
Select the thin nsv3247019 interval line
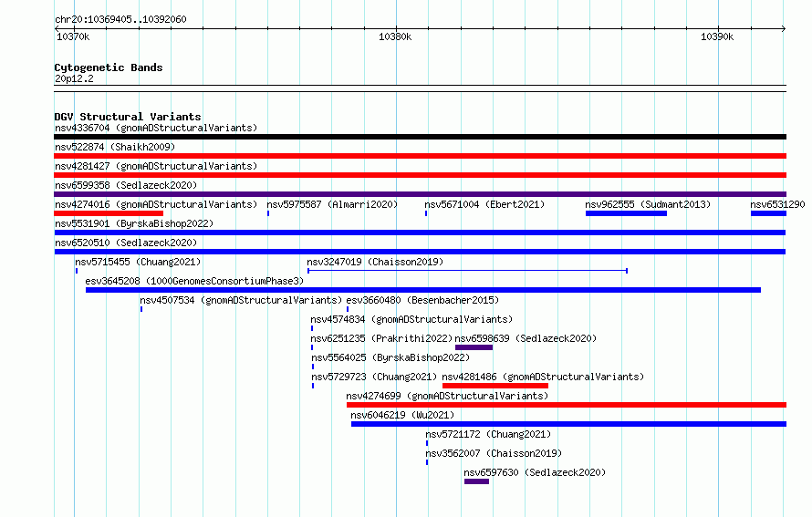[468, 271]
